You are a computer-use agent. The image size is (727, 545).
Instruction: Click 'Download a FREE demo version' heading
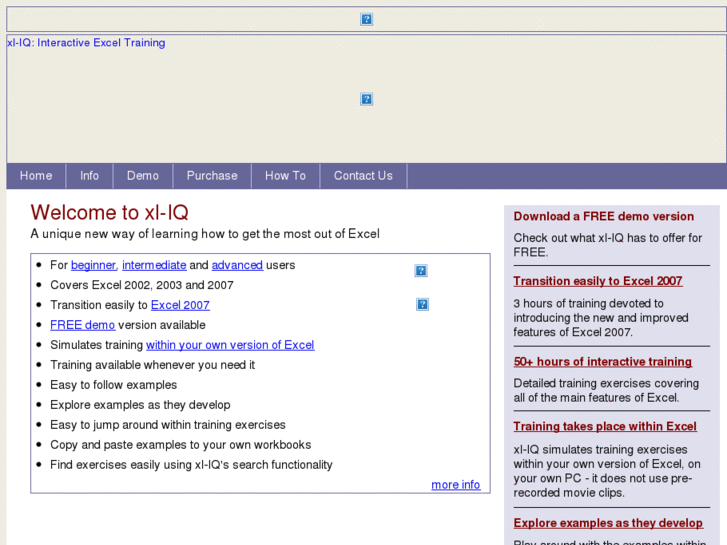[x=604, y=217]
